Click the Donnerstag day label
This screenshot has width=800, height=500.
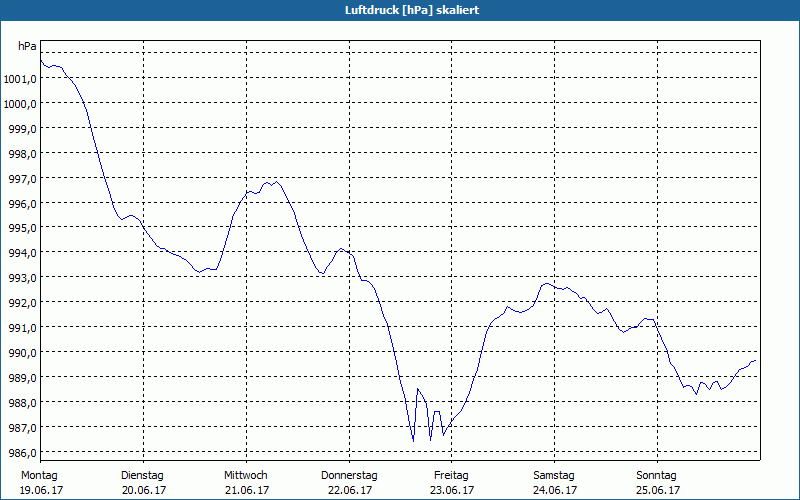coord(349,476)
